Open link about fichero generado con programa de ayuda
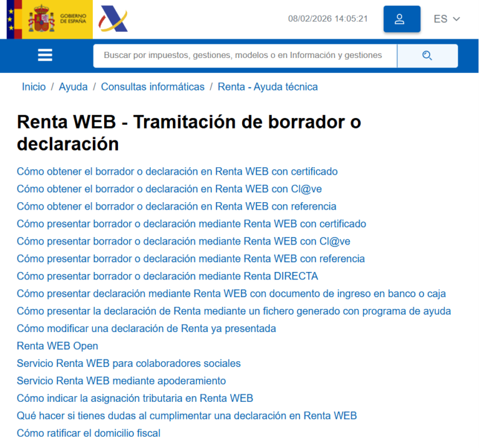This screenshot has height=448, width=479. click(x=234, y=311)
